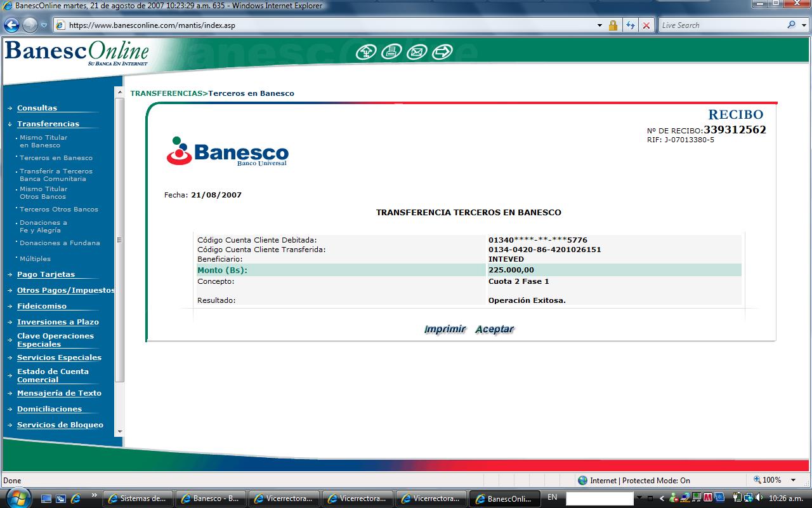
Task: Click the sidebar menu scrollbar thumb
Action: click(x=119, y=240)
